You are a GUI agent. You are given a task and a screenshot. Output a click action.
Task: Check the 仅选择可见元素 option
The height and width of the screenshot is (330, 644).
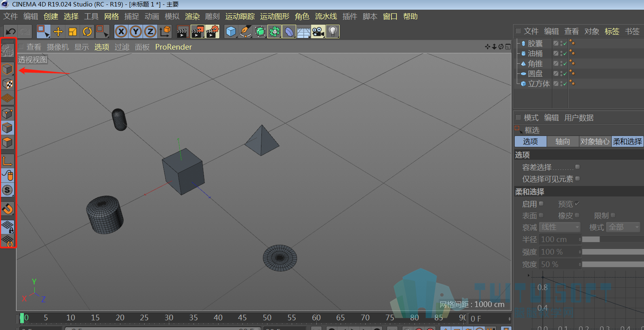578,178
